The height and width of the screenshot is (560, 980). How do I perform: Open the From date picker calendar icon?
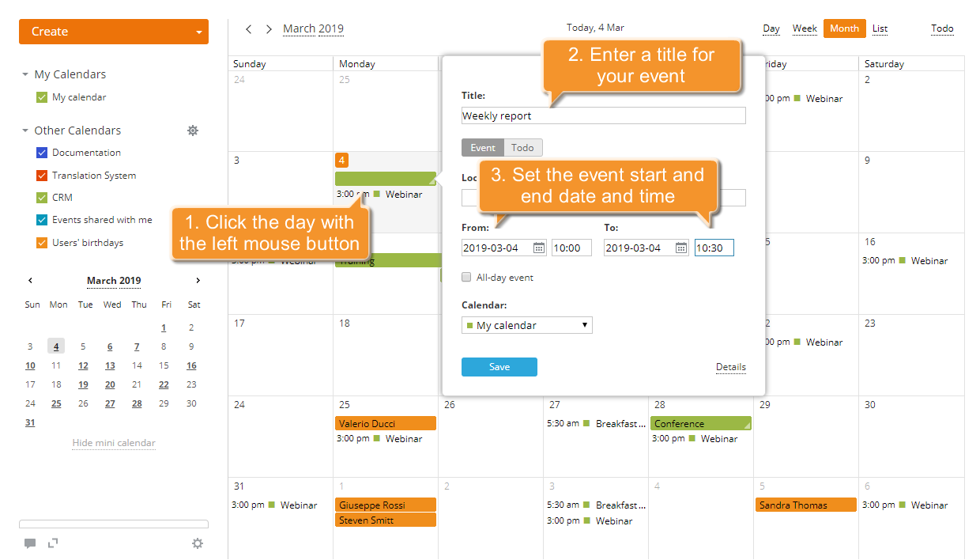539,247
